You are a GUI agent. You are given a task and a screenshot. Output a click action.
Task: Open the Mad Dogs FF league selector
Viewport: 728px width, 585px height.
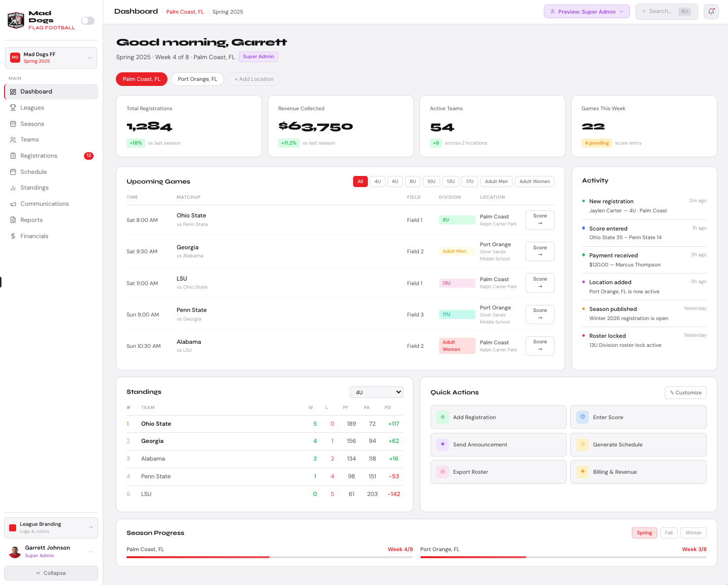[51, 58]
